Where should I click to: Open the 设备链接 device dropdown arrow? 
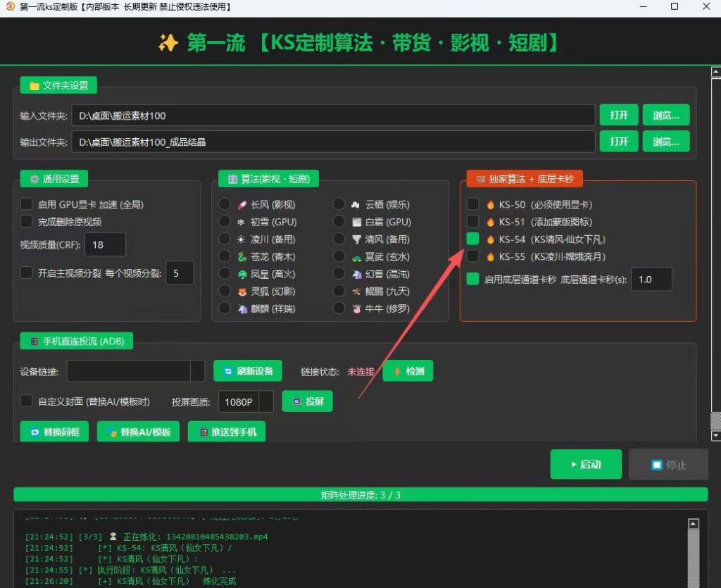(198, 371)
